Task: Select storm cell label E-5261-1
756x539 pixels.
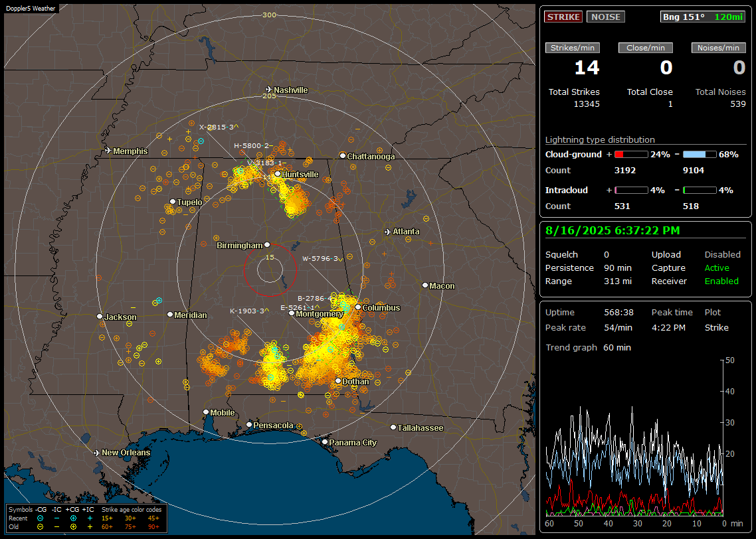Action: click(x=300, y=307)
